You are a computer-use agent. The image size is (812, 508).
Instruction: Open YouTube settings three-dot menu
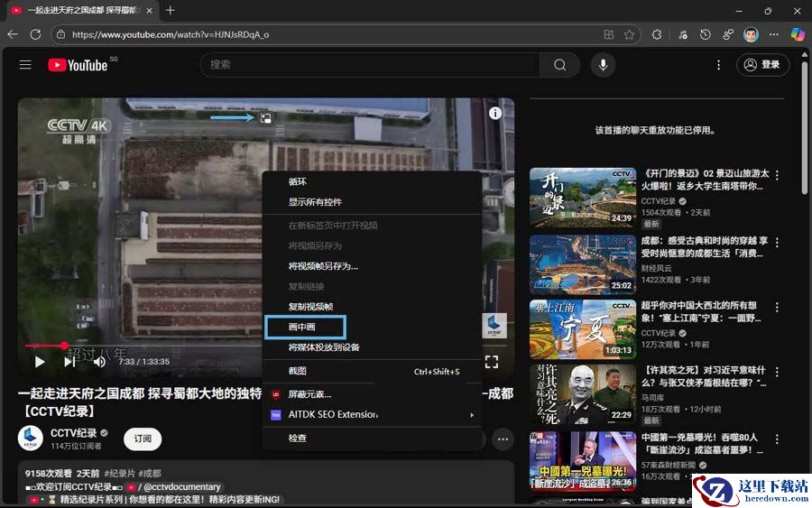(718, 65)
